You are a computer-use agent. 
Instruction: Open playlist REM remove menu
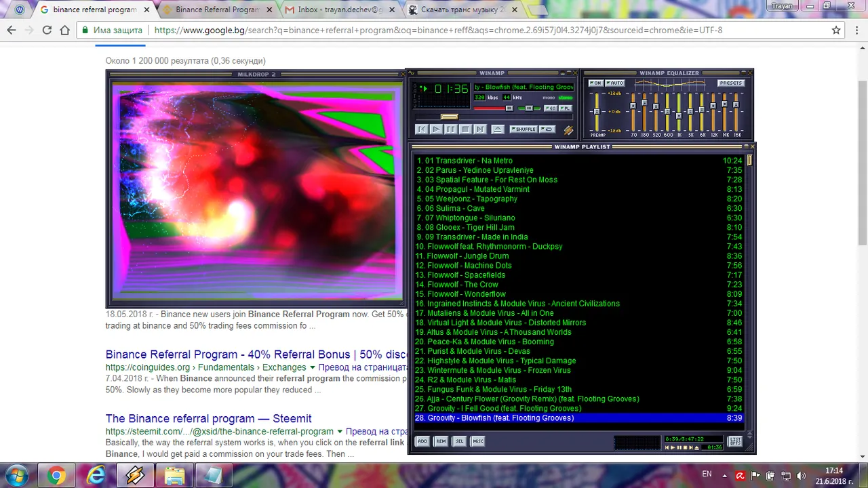pos(441,441)
